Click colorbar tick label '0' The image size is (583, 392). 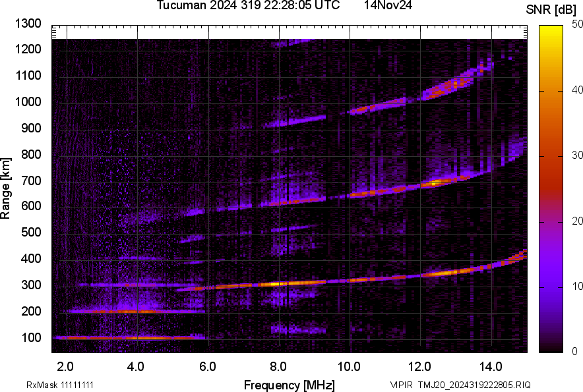click(x=575, y=351)
